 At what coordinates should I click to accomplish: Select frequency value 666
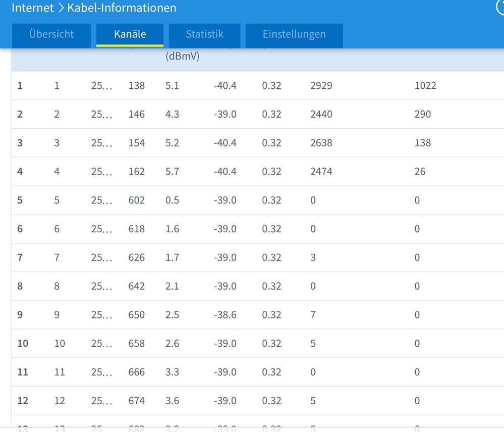point(136,372)
